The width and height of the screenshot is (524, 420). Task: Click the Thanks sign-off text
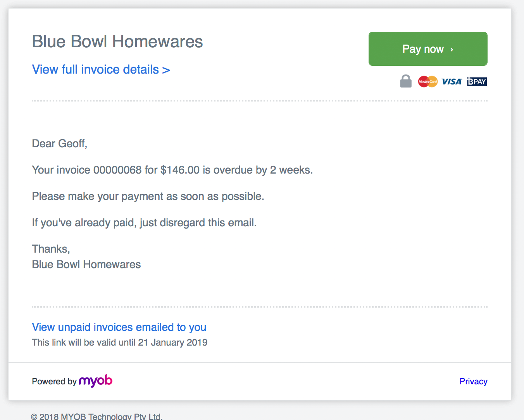click(51, 249)
